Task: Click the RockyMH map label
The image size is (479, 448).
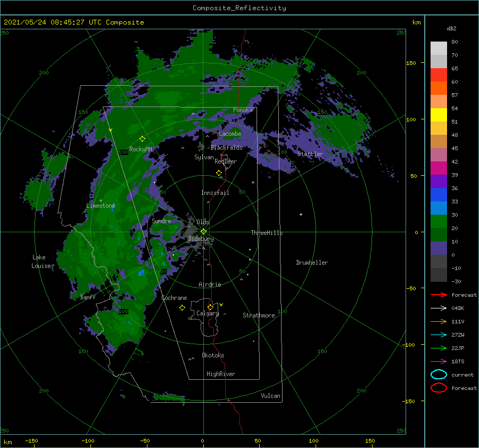Action: [141, 149]
